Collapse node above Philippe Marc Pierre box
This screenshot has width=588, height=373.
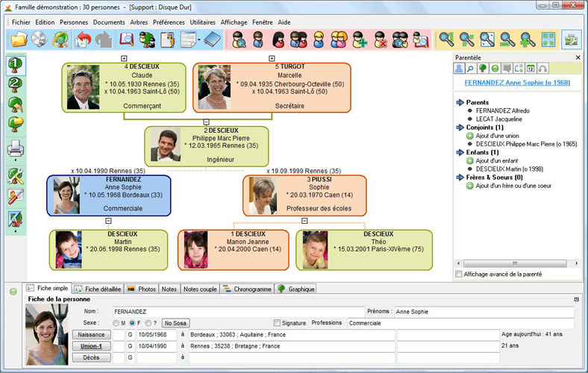[206, 122]
